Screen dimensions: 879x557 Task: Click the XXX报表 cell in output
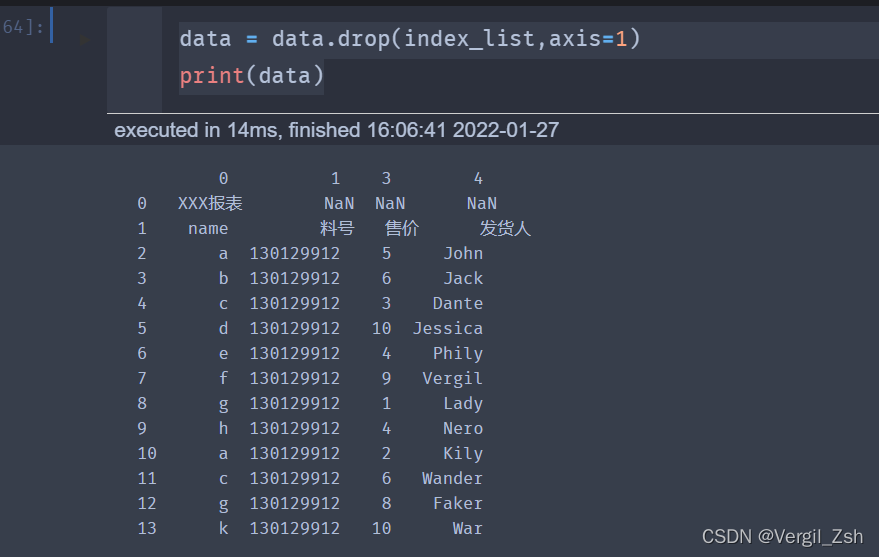210,203
